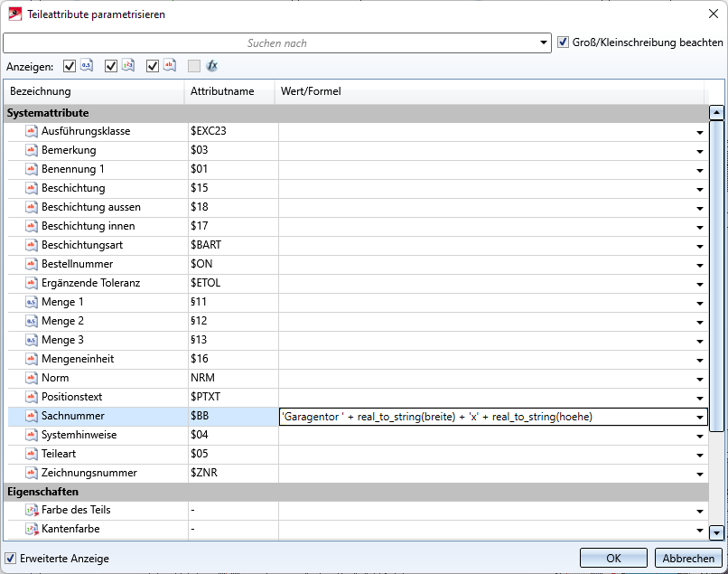Toggle Groß/Kleinschreibung beachten checkbox

[564, 42]
